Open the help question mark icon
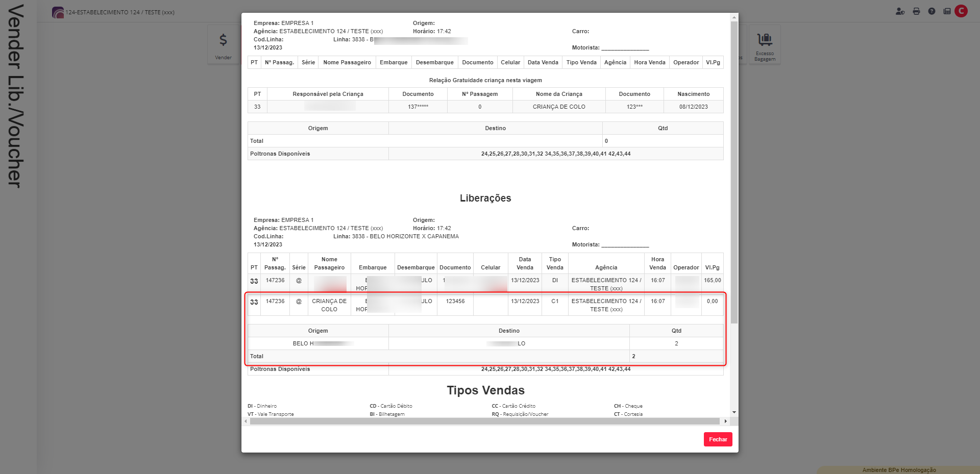The height and width of the screenshot is (474, 980). click(932, 11)
